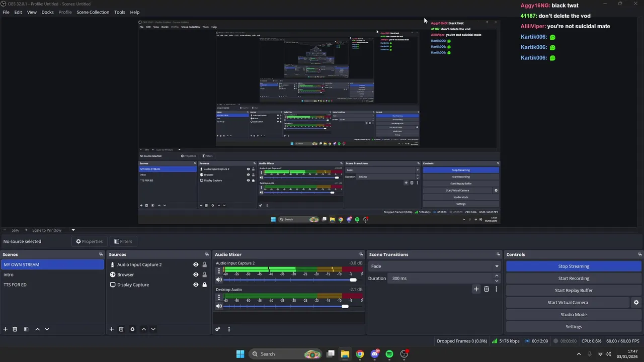Toggle lock on Browser source
Image resolution: width=644 pixels, height=362 pixels.
coord(204,275)
